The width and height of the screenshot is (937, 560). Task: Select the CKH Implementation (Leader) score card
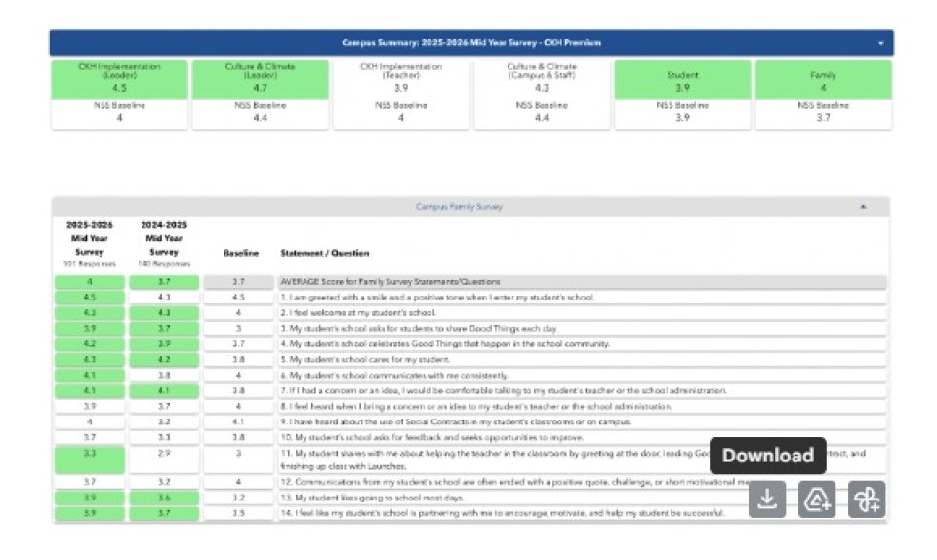click(x=120, y=79)
